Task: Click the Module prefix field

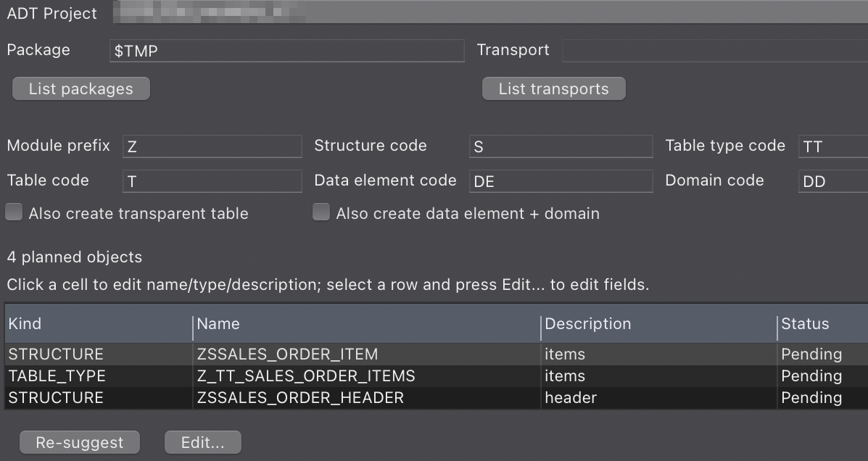Action: click(x=212, y=146)
